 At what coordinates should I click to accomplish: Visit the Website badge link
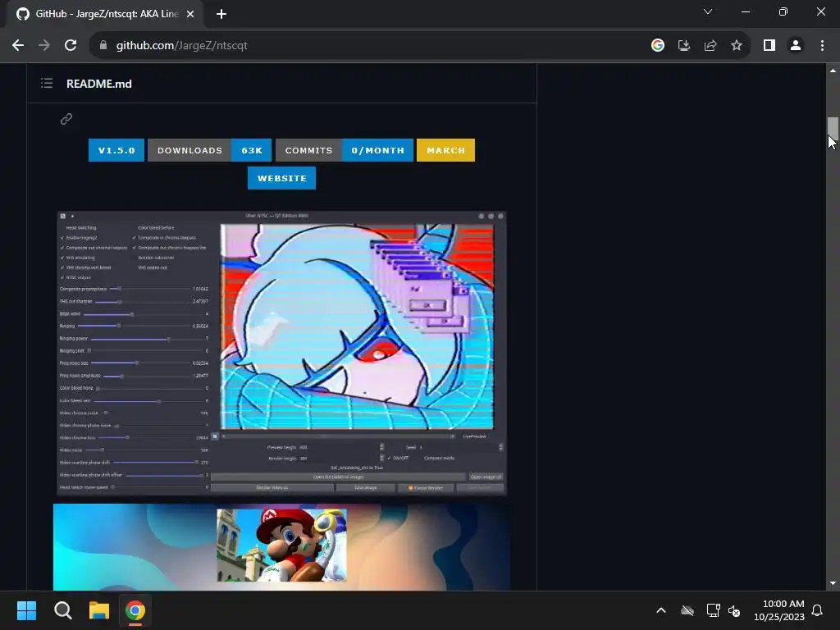pos(282,178)
